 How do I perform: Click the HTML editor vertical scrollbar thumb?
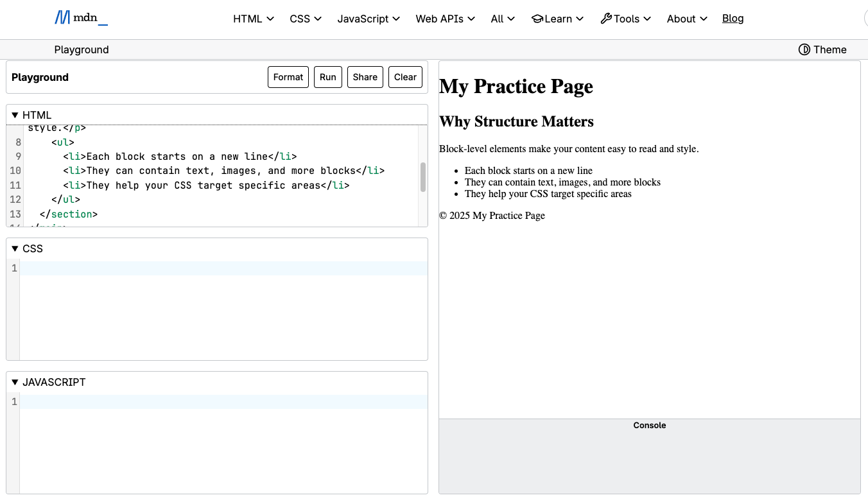pos(423,177)
